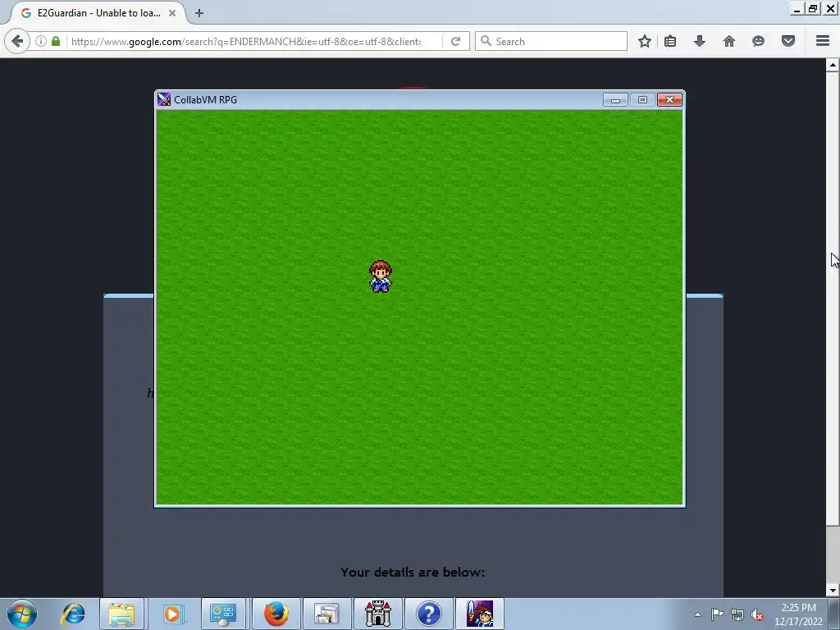Launch Internet Explorer from taskbar
Screen dimensions: 840x630
click(x=73, y=614)
